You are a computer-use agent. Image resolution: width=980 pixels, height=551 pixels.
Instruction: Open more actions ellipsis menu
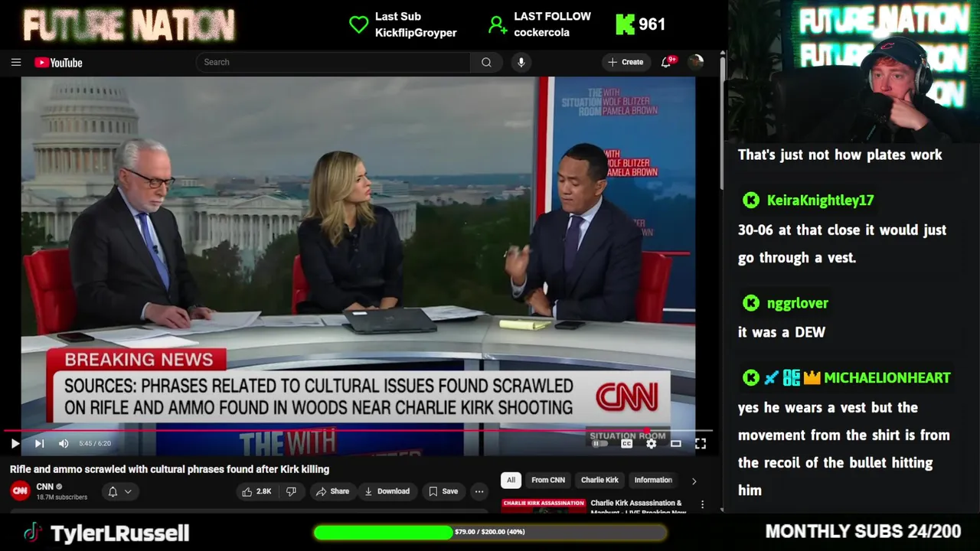click(479, 491)
